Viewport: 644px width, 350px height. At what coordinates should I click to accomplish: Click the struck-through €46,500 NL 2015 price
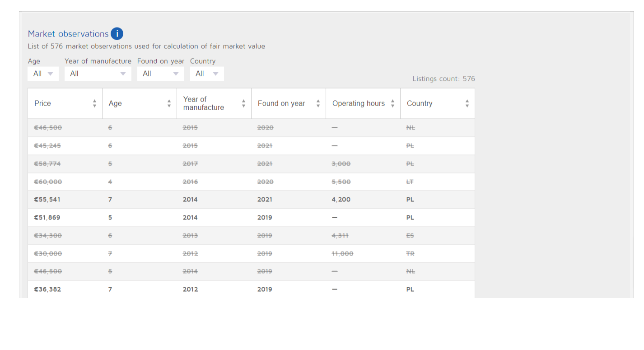pos(48,128)
